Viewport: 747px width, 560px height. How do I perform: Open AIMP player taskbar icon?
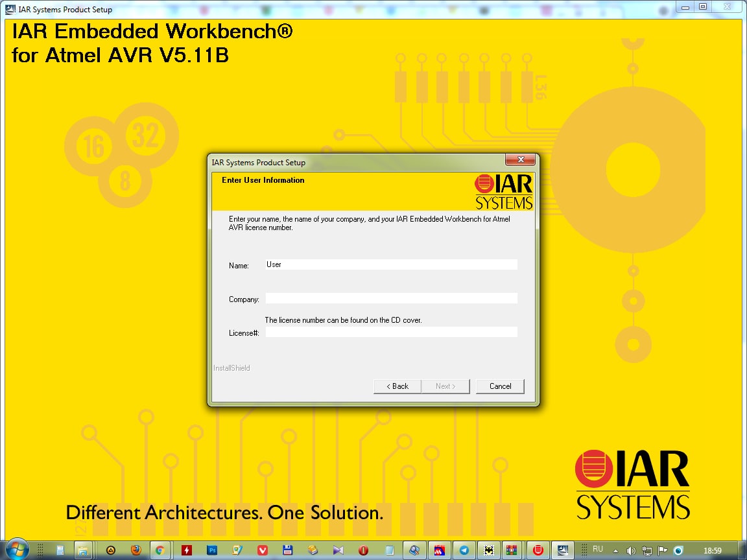tap(110, 550)
